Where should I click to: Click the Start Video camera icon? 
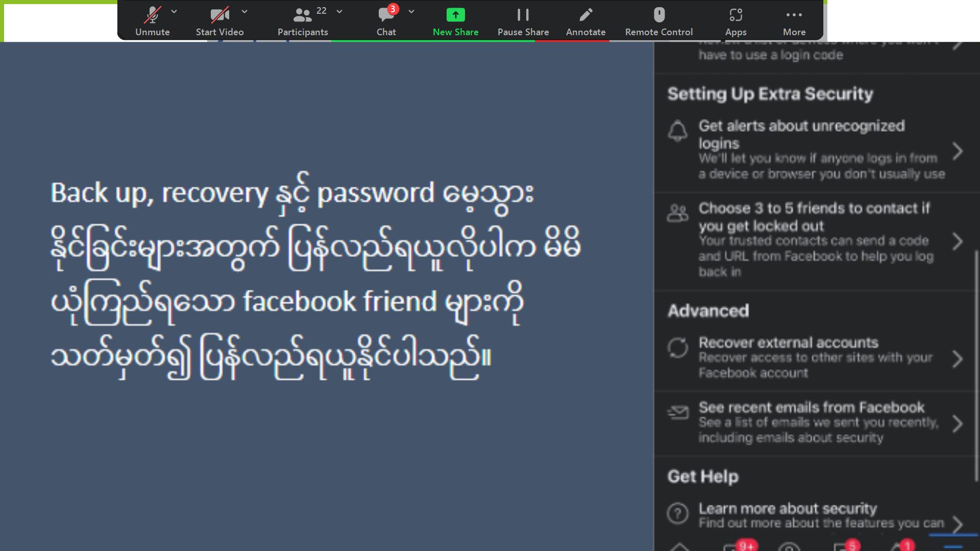pos(219,15)
